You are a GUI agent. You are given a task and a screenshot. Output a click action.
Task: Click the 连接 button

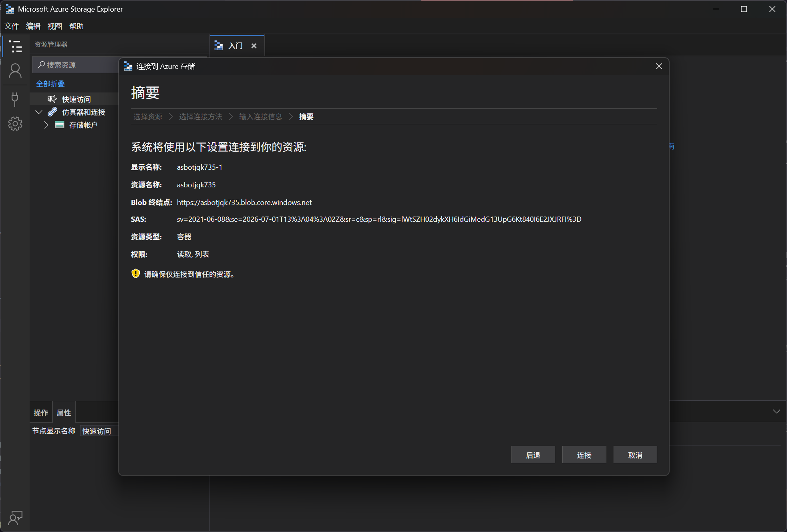(x=584, y=455)
